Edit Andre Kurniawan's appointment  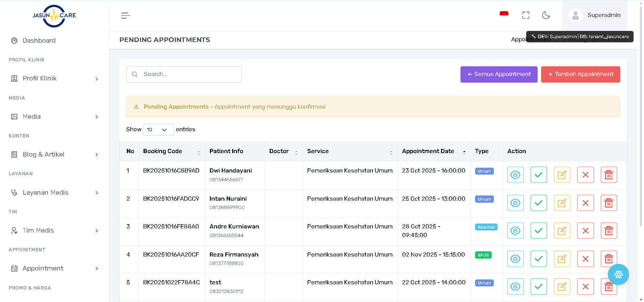coord(562,231)
